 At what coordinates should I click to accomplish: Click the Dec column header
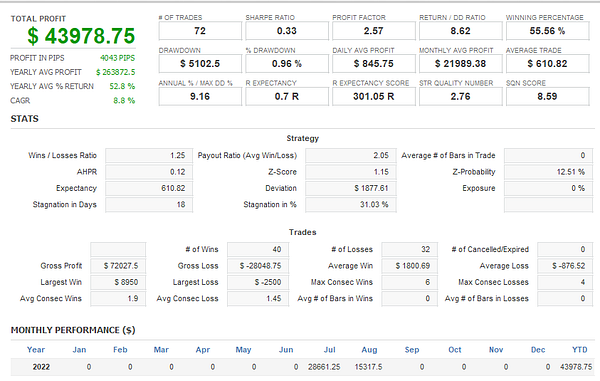(x=538, y=350)
